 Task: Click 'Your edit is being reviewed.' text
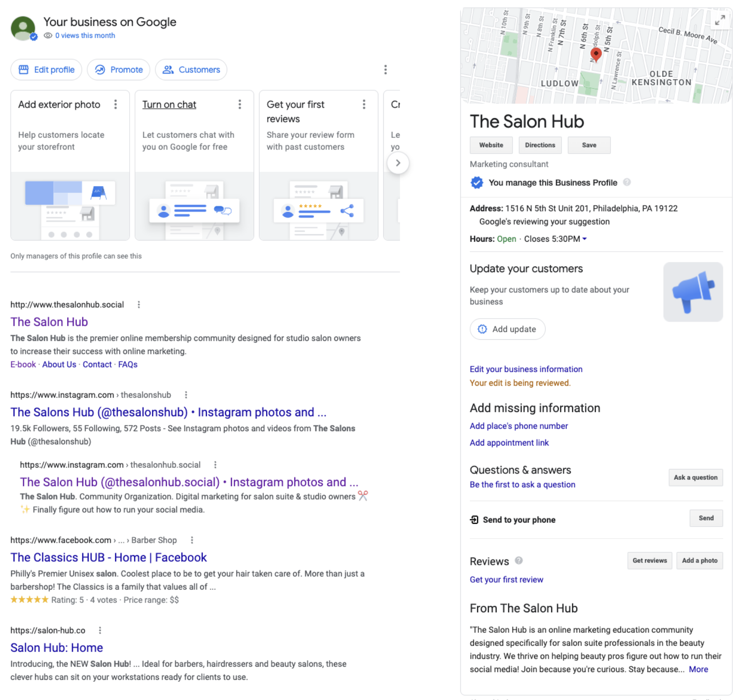click(520, 383)
